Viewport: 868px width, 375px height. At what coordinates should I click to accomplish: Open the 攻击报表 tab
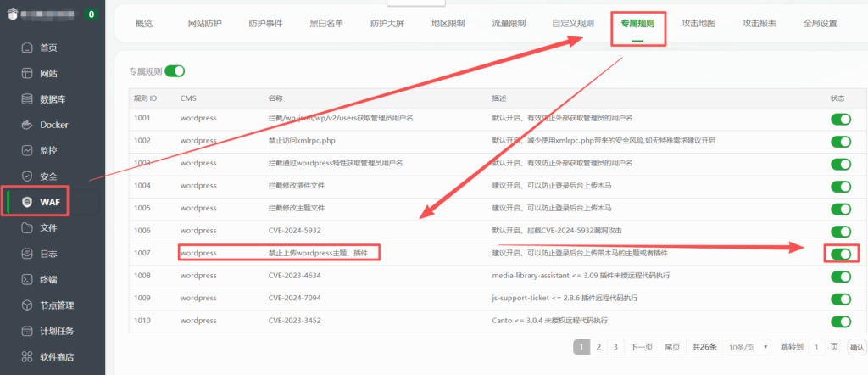[x=759, y=23]
